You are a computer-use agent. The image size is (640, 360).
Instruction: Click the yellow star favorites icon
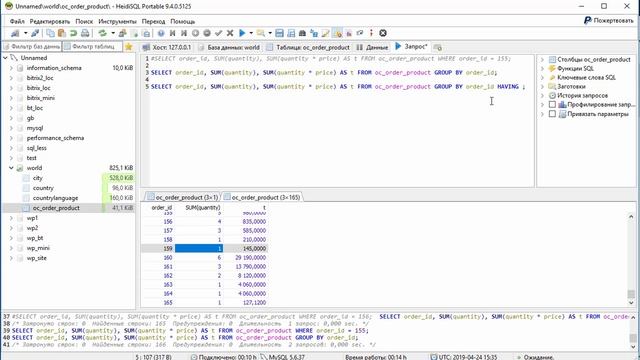[129, 47]
